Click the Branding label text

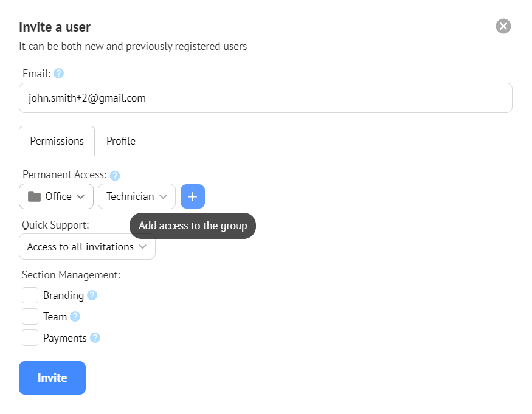pyautogui.click(x=63, y=295)
